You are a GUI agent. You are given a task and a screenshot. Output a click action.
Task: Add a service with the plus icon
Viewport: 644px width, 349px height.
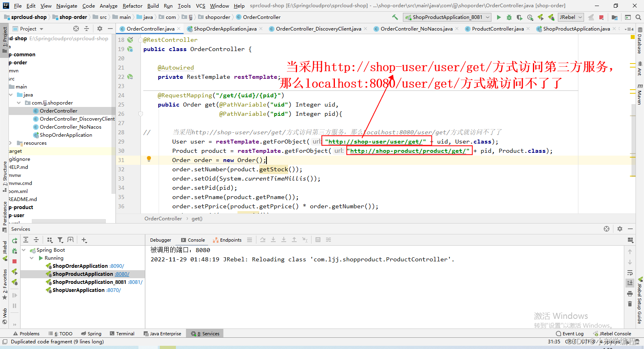point(84,240)
